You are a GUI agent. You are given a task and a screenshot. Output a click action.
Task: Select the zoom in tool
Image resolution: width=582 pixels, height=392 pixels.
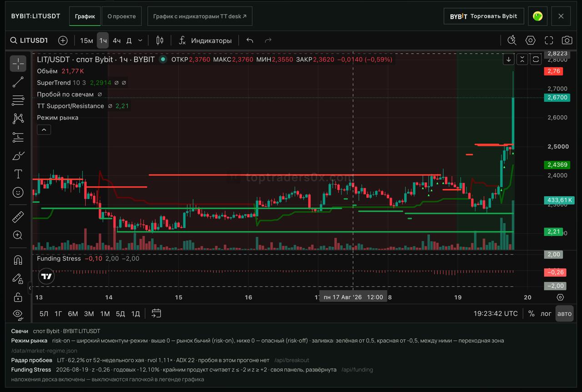click(x=18, y=235)
